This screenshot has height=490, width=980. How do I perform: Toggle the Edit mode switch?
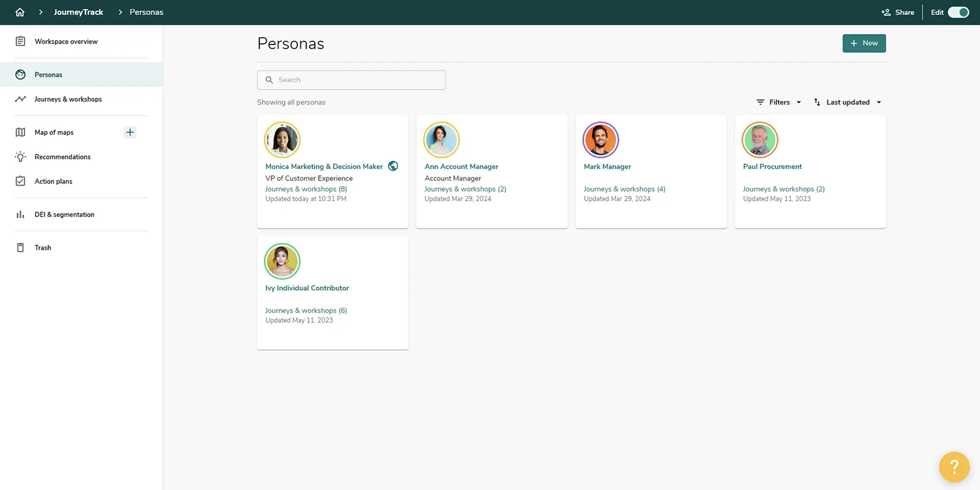click(958, 12)
